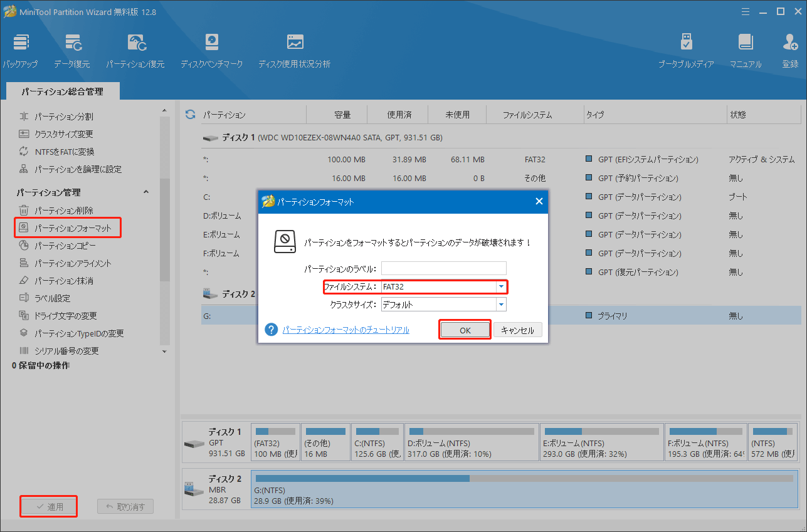The width and height of the screenshot is (807, 532).
Task: Select the G: partition row
Action: click(500, 316)
